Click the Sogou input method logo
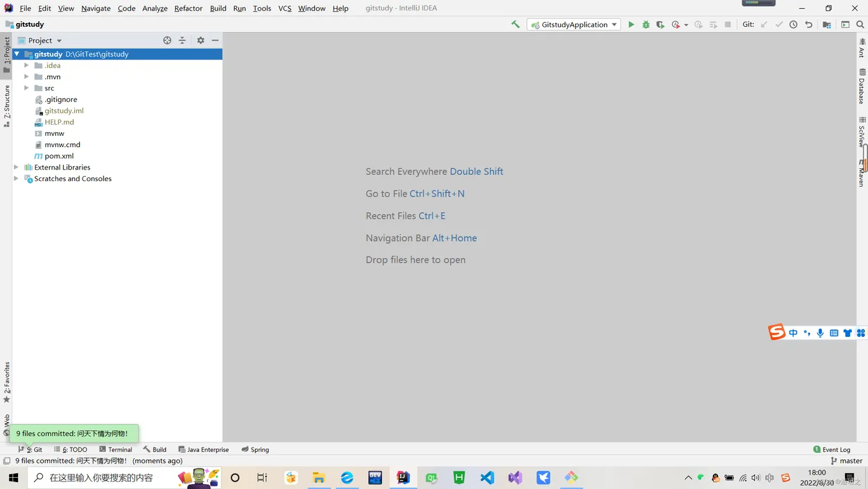 (777, 332)
